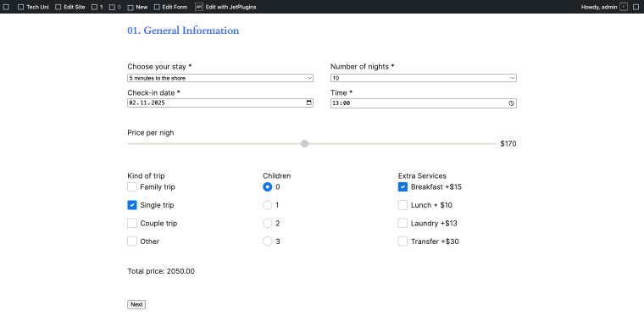Open Edit Form in the admin bar

pyautogui.click(x=170, y=7)
